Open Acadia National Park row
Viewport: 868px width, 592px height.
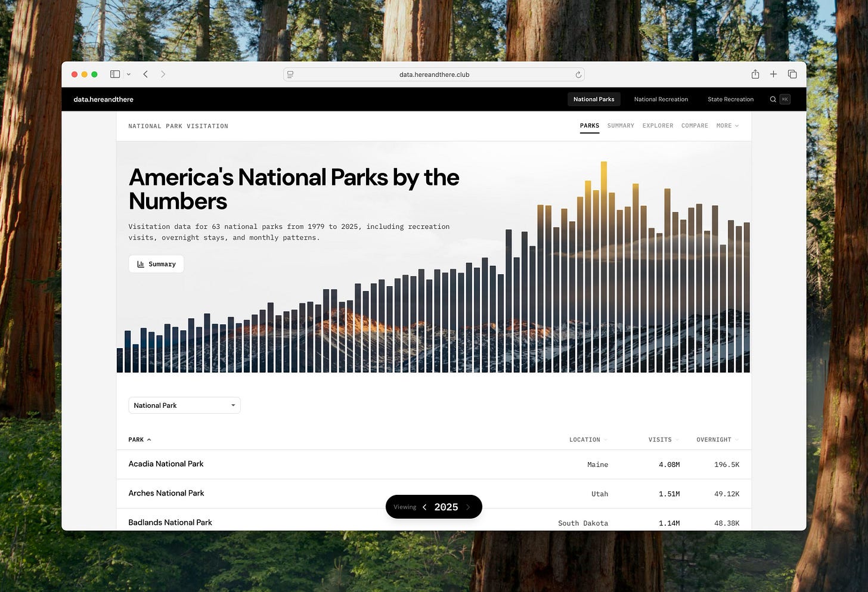[434, 464]
